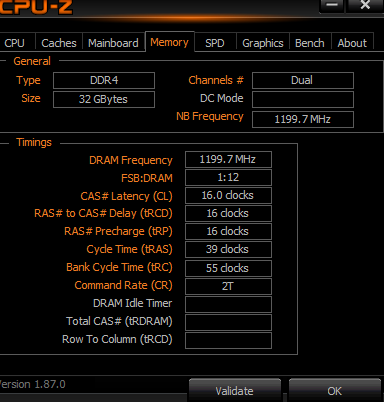The image size is (384, 402).
Task: Switch to the Graphics tab
Action: coord(263,43)
